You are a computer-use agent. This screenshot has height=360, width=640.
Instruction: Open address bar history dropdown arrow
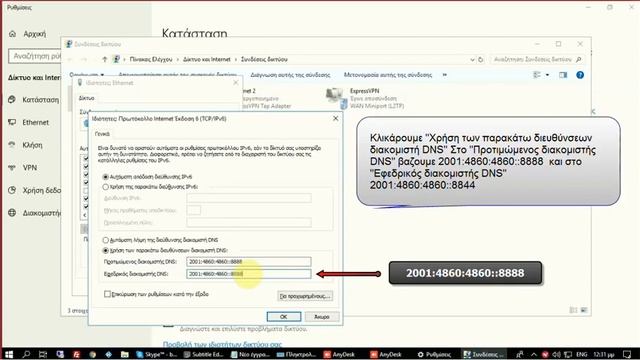point(472,60)
